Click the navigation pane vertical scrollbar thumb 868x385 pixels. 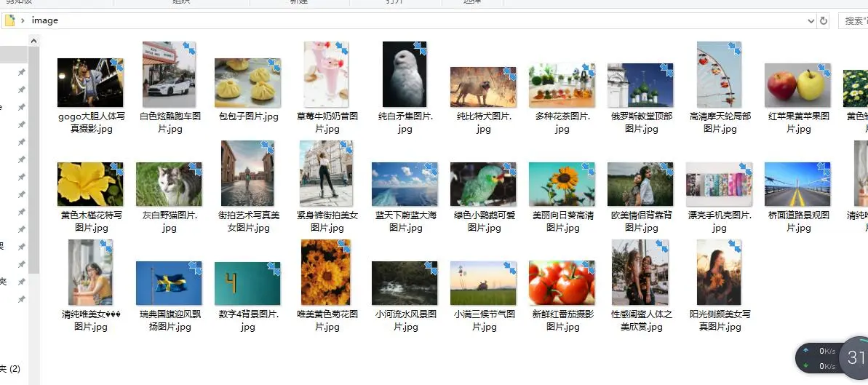coord(33,161)
